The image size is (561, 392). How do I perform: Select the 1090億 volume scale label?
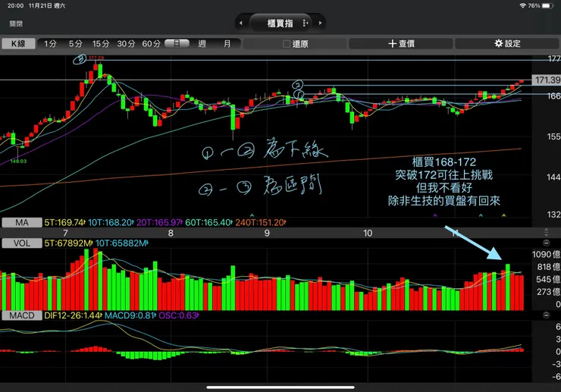point(546,254)
